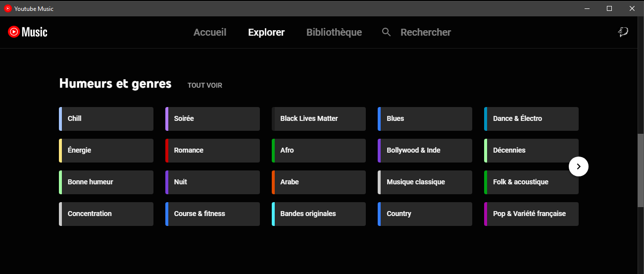Open the account avatar icon
This screenshot has width=644, height=274.
tap(623, 32)
